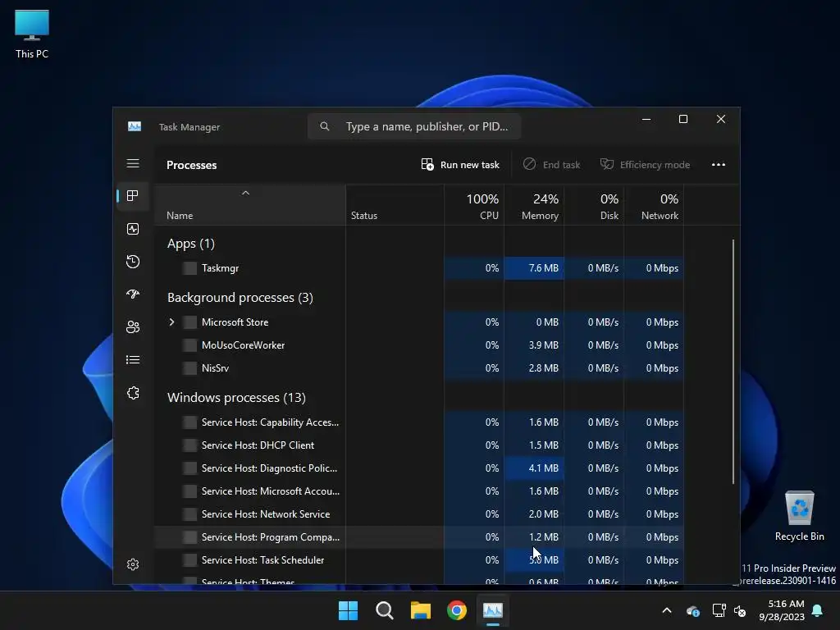Open Task Manager Settings gear icon
This screenshot has width=840, height=630.
[133, 564]
